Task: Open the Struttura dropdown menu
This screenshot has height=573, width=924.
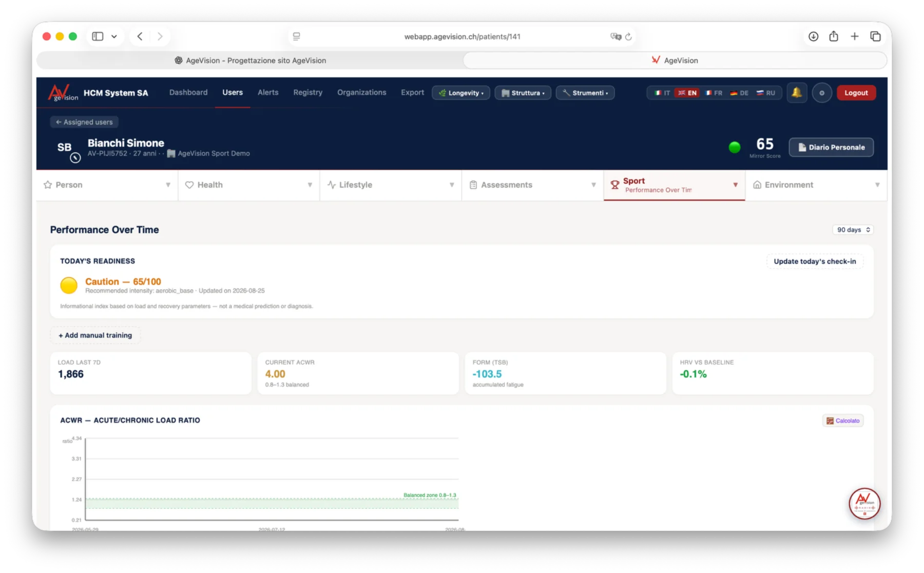Action: coord(523,93)
